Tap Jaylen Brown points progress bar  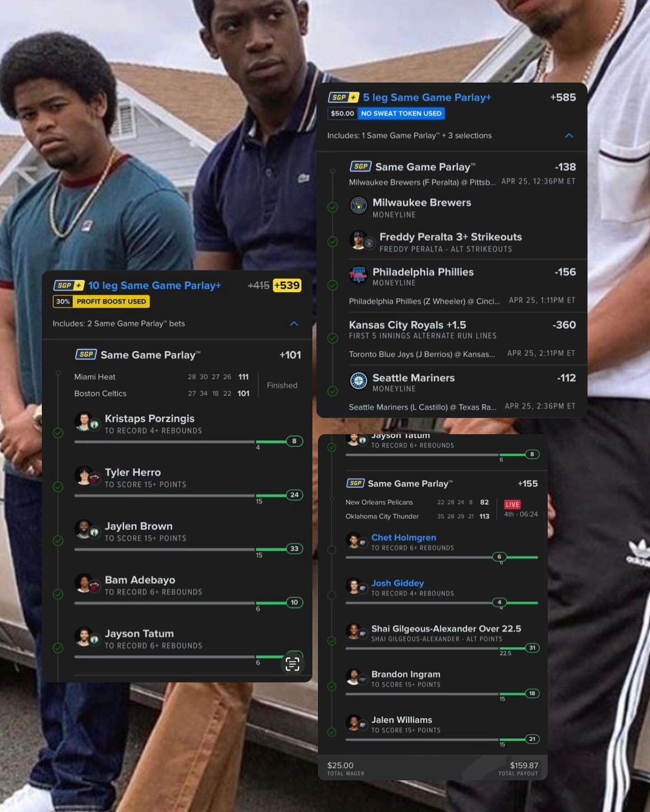188,549
